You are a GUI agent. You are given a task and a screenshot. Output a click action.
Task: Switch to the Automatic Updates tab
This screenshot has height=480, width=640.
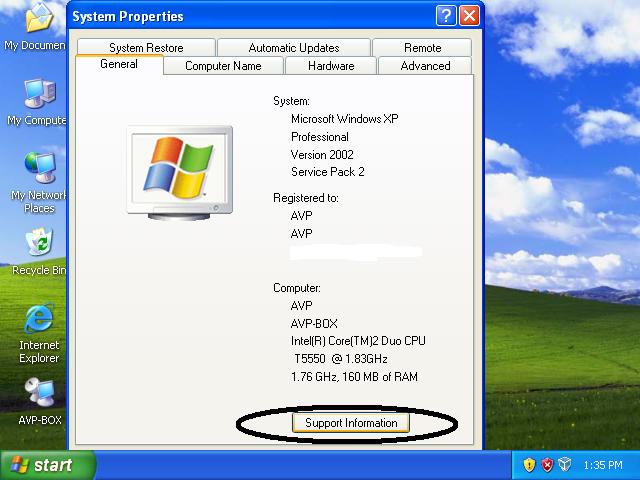click(294, 48)
